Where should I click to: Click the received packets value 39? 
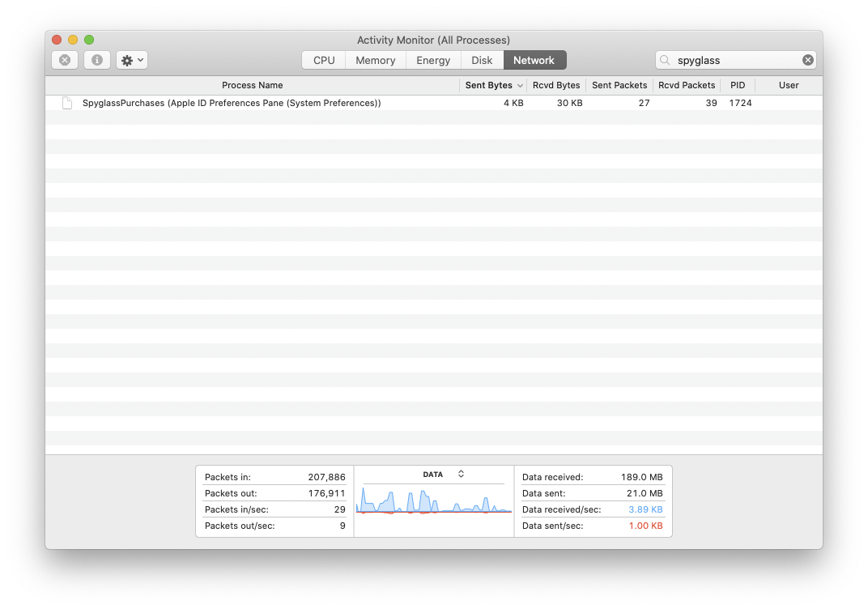coord(712,103)
